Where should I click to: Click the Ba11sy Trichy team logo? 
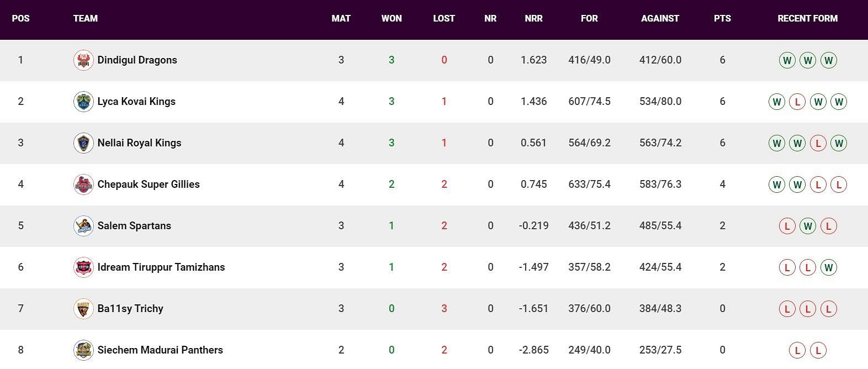[83, 309]
